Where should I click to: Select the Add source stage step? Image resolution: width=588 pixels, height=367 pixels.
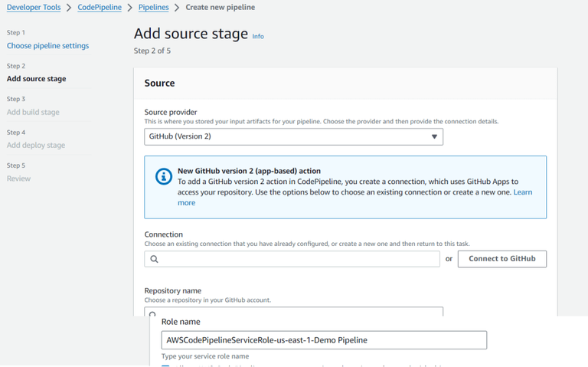click(x=36, y=79)
